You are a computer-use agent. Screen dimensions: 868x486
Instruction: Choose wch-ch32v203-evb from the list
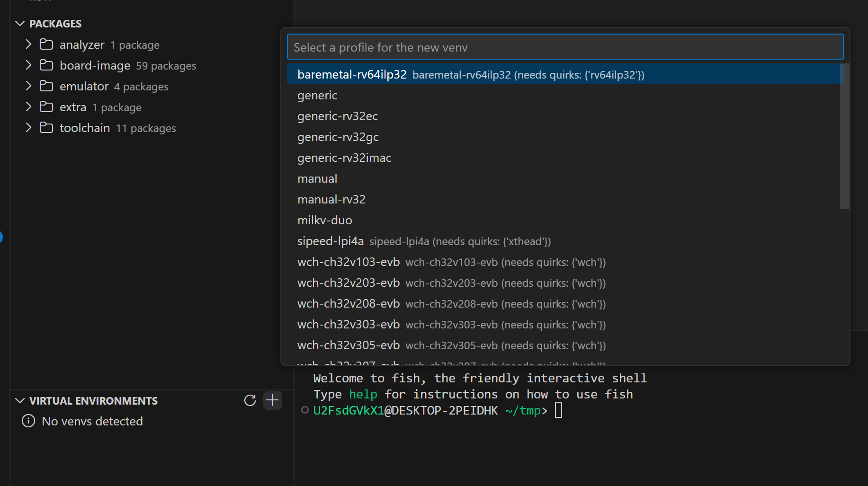click(x=349, y=283)
